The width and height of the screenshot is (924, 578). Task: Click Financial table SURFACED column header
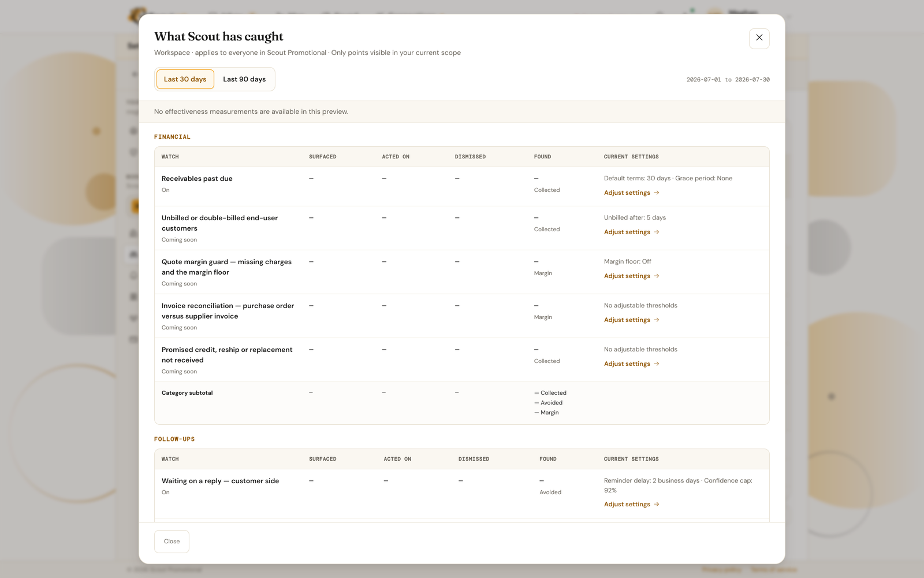[x=322, y=157]
